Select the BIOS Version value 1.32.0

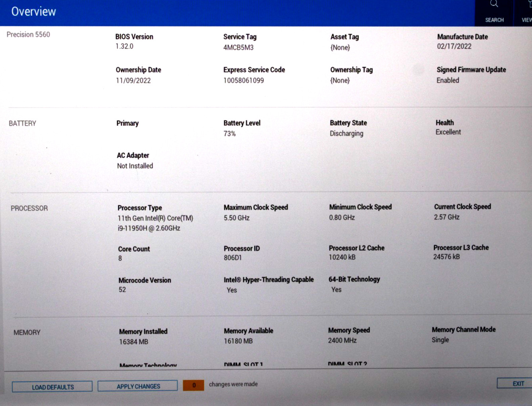coord(124,46)
